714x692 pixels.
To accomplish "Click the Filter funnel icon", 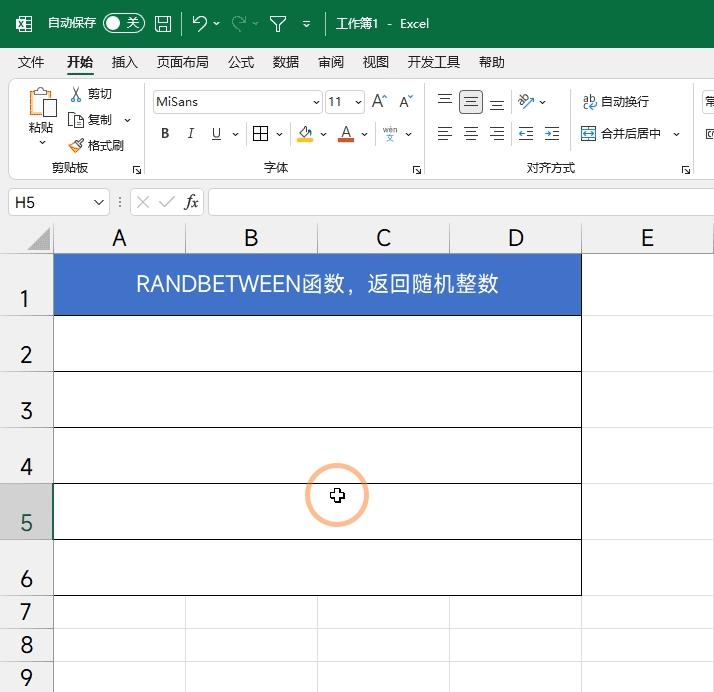I will (x=278, y=23).
